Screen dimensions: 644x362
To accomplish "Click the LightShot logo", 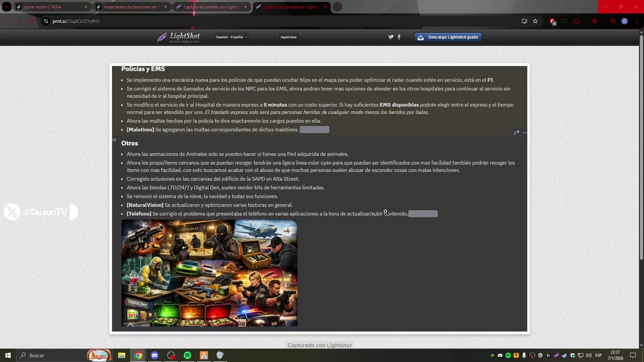I will [x=178, y=37].
